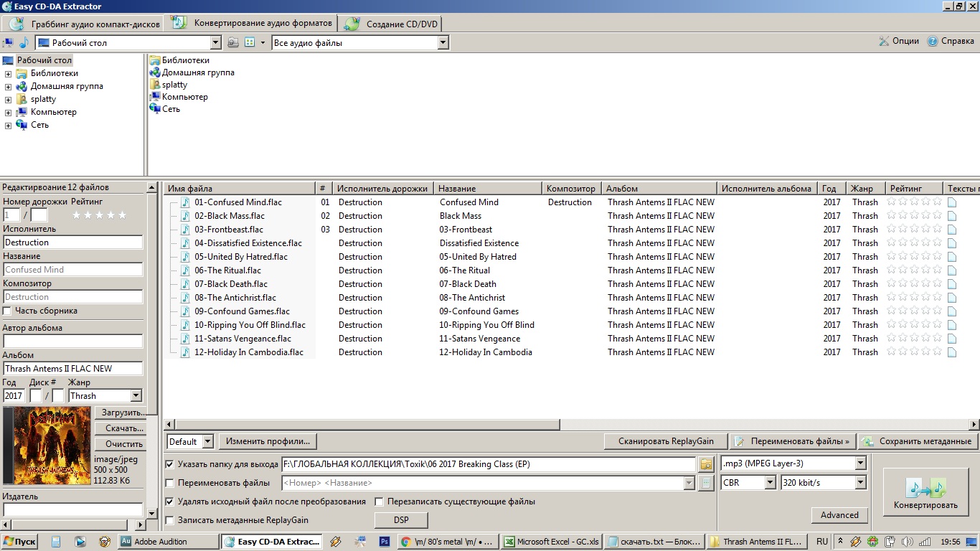Open Adobe Audition from the taskbar
The height and width of the screenshot is (551, 980).
[169, 542]
